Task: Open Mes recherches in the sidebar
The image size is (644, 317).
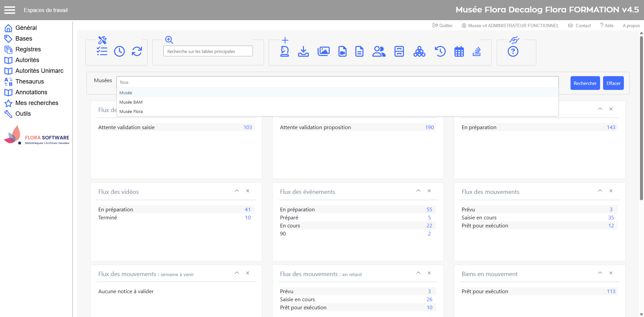Action: pyautogui.click(x=37, y=103)
